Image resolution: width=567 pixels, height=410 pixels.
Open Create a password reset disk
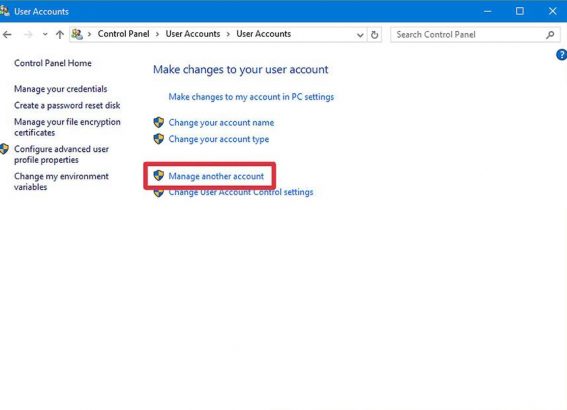(x=67, y=105)
